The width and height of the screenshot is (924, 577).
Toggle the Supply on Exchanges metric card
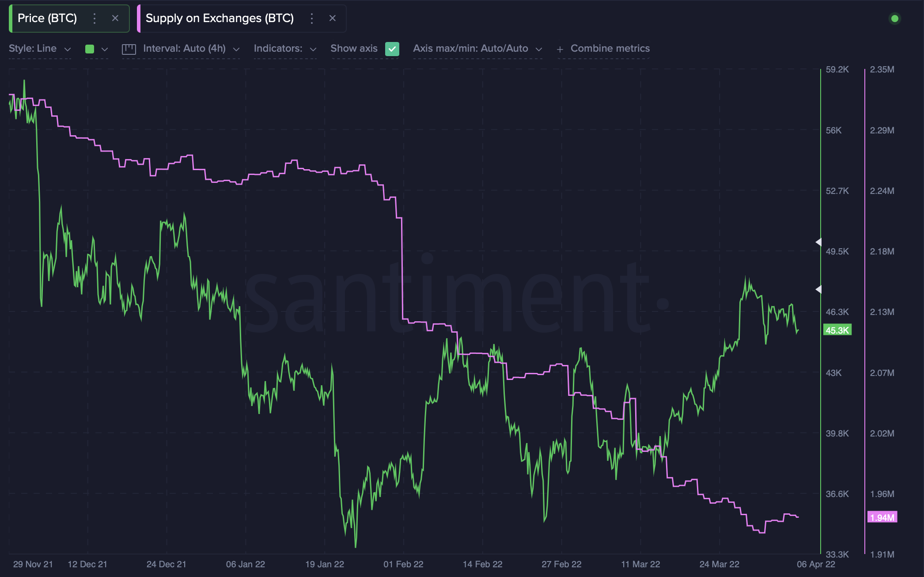[x=220, y=18]
